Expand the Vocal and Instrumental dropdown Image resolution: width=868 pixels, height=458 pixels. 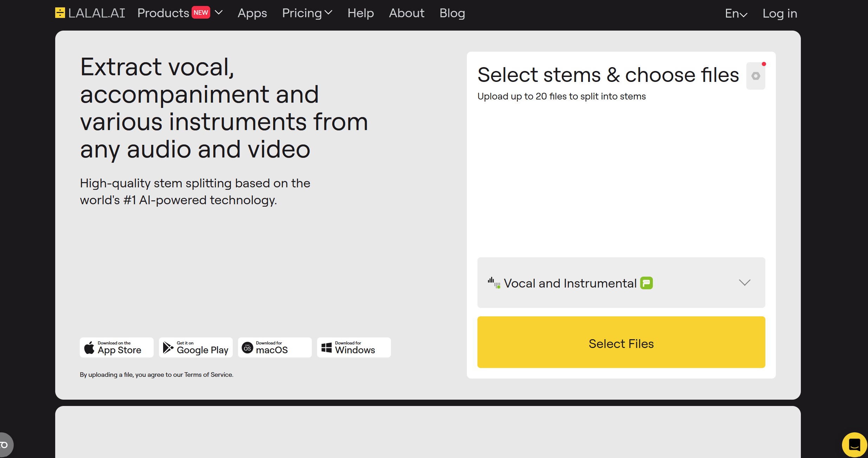(x=744, y=282)
